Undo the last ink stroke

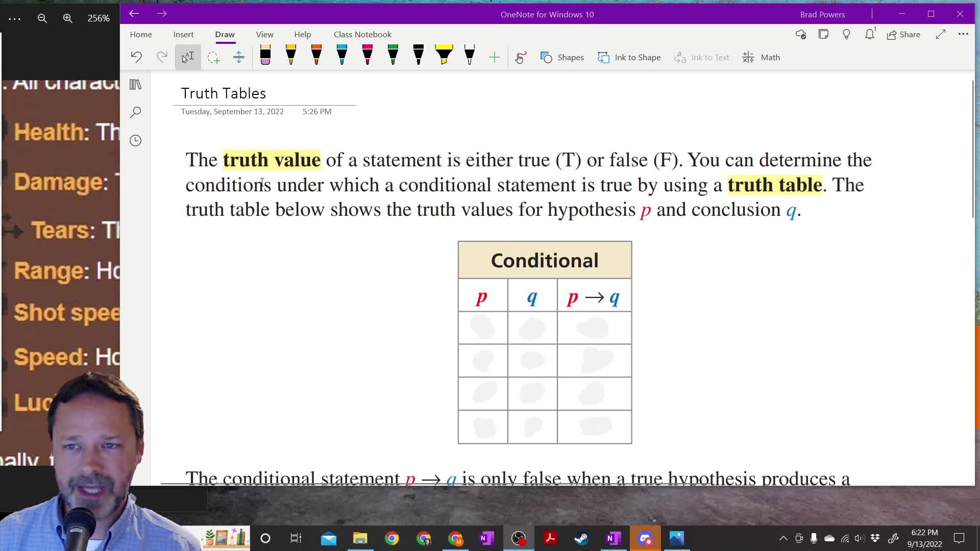click(136, 57)
